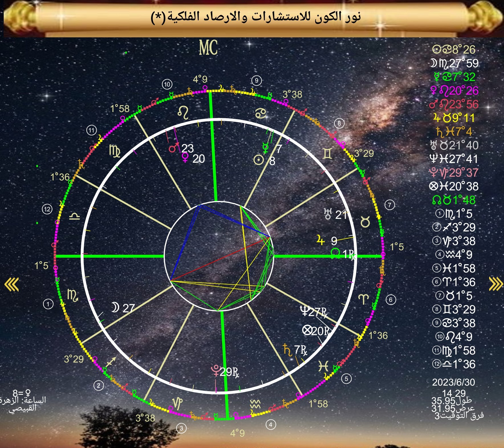Click the planetary hour label 8=Venus
The width and height of the screenshot is (504, 448).
click(22, 393)
